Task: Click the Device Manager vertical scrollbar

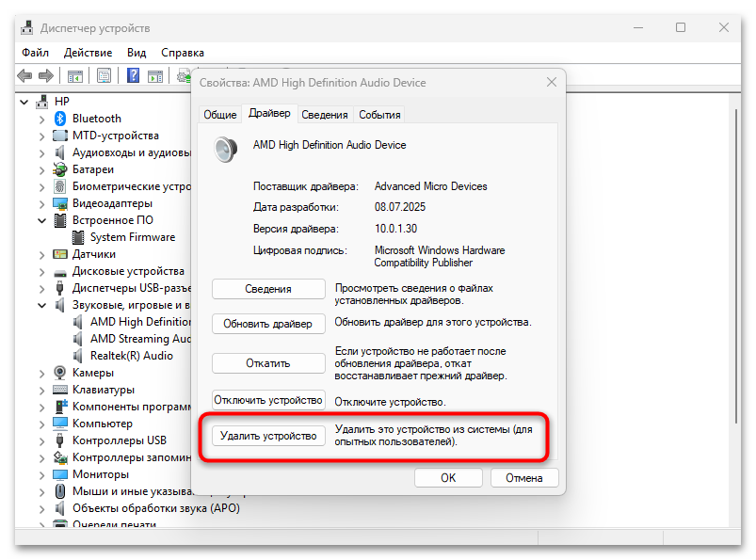Action: click(x=735, y=266)
